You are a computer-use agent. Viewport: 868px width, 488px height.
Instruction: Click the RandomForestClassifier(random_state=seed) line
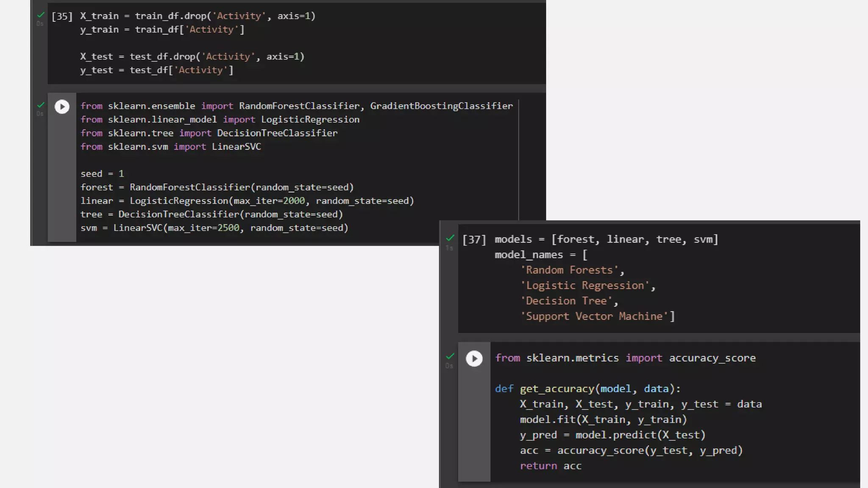tap(217, 187)
